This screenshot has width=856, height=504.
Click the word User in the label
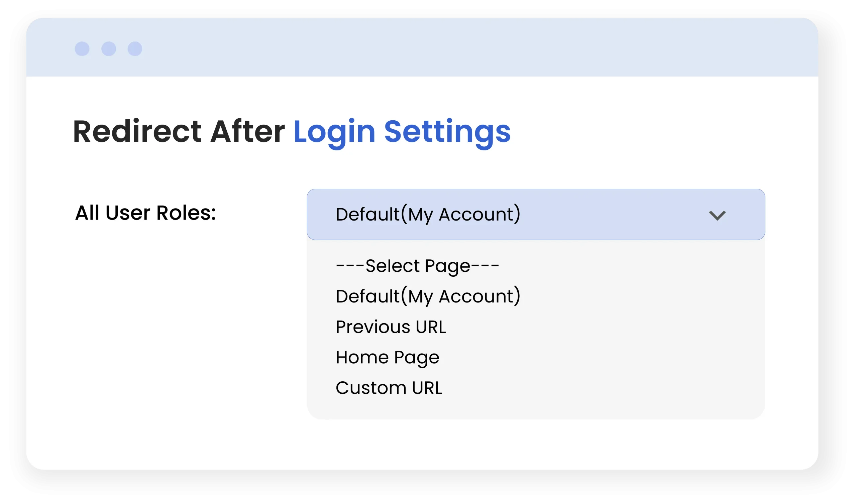click(128, 213)
